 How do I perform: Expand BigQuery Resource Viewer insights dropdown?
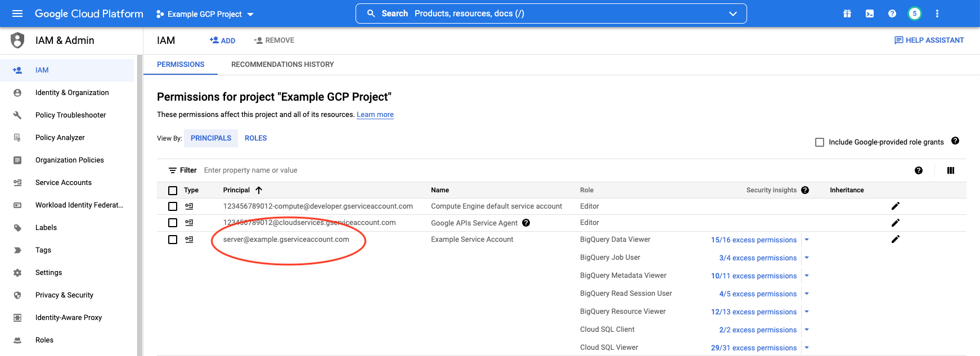(x=807, y=312)
